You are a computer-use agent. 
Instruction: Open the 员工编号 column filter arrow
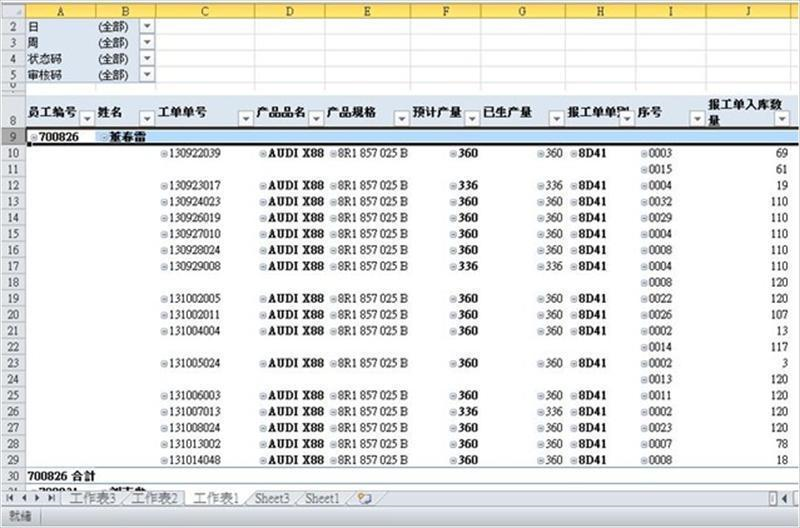(x=87, y=119)
